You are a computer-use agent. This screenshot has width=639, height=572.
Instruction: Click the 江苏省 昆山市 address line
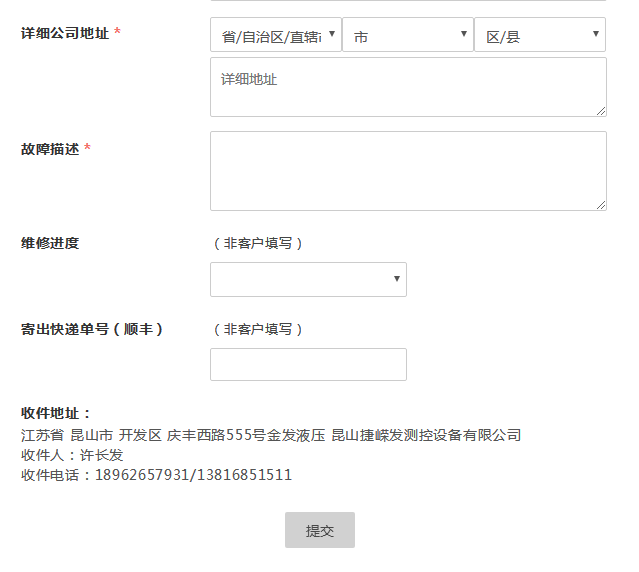tap(271, 435)
